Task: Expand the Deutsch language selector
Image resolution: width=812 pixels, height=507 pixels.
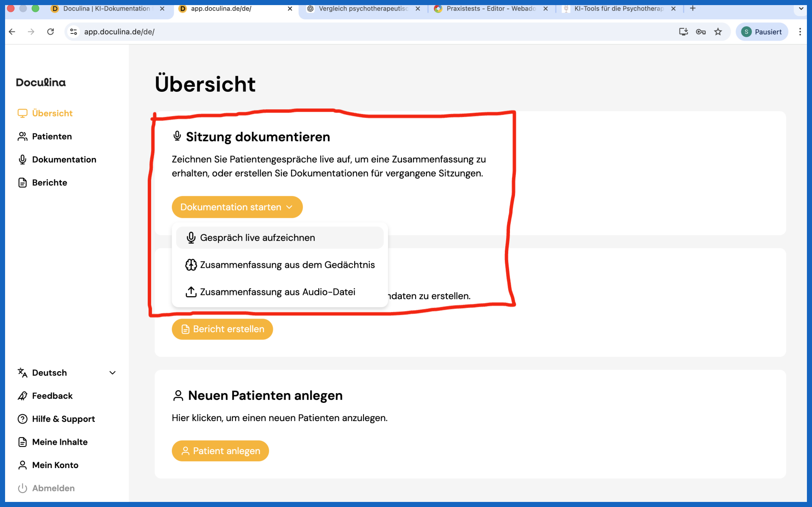Action: pyautogui.click(x=67, y=373)
